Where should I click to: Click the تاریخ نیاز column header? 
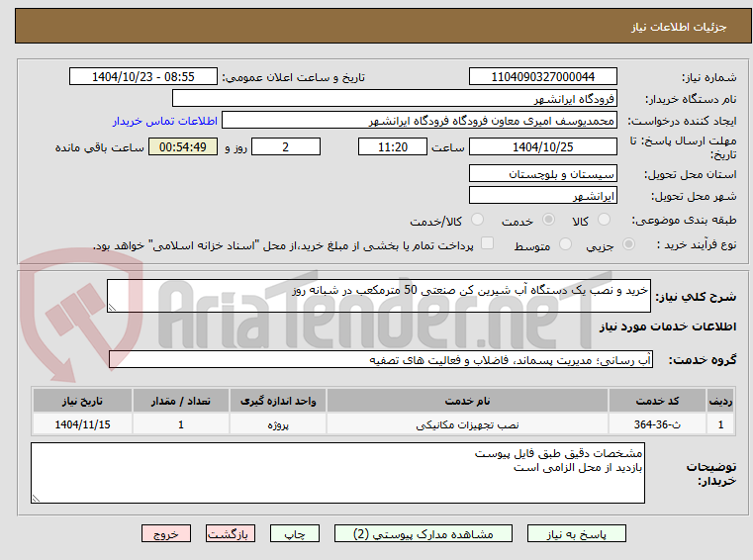point(82,401)
